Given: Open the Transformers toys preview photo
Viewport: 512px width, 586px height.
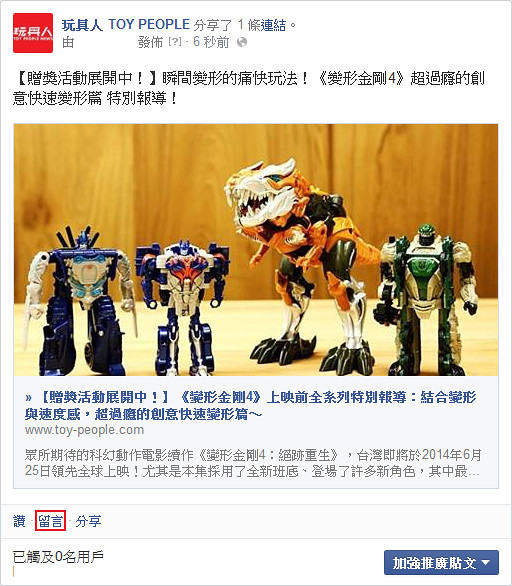Looking at the screenshot, I should pos(256,250).
